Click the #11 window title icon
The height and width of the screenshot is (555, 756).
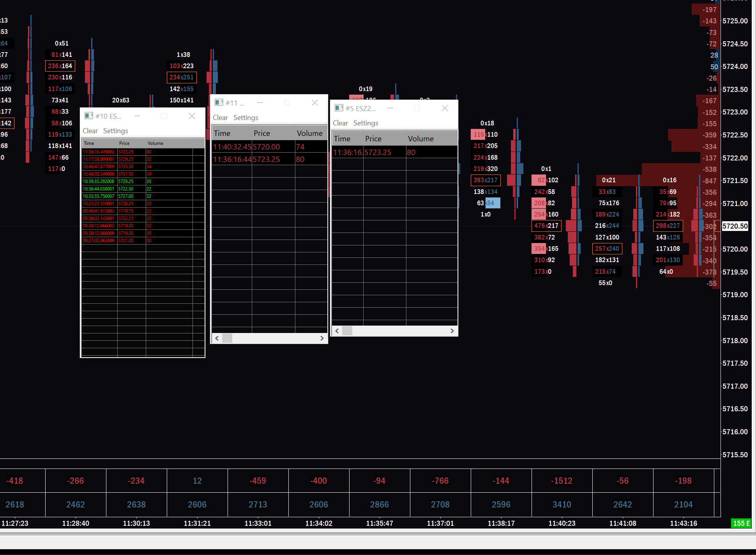[x=219, y=103]
